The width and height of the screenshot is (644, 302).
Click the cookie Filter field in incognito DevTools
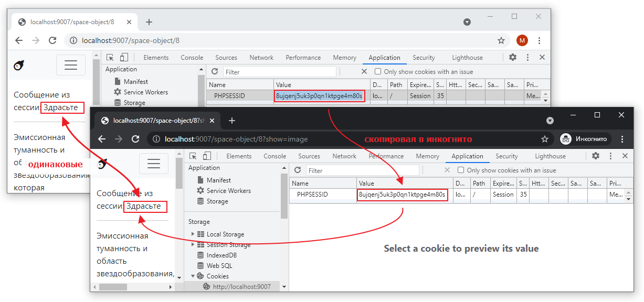[362, 170]
